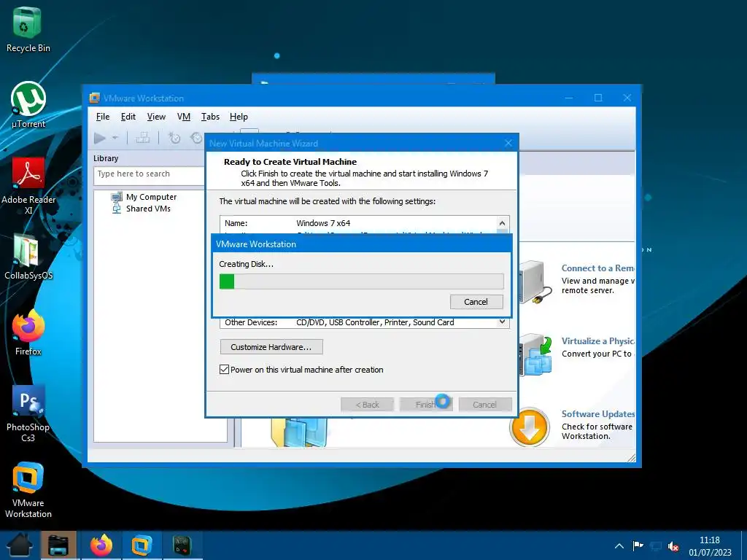Click the remote server tower icon

[x=535, y=281]
